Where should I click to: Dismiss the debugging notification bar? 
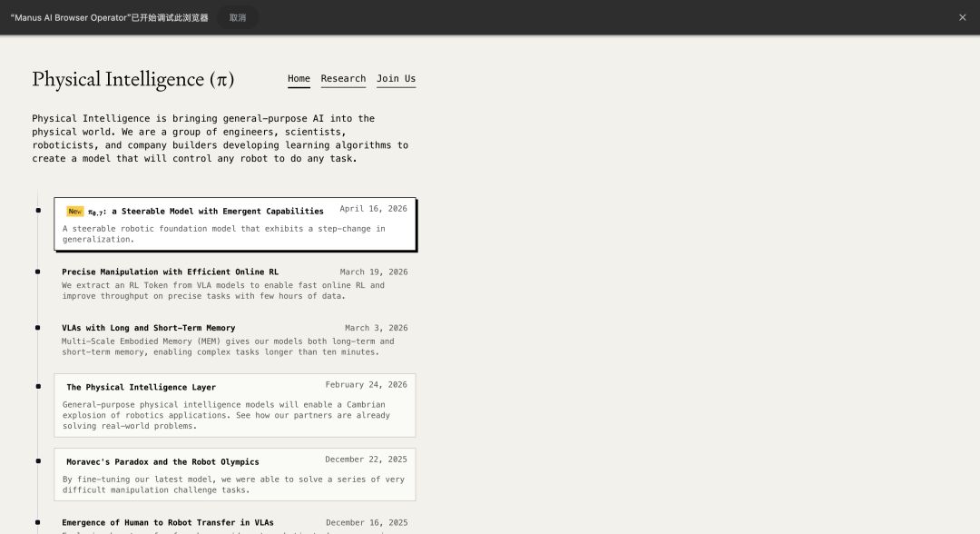pos(963,17)
